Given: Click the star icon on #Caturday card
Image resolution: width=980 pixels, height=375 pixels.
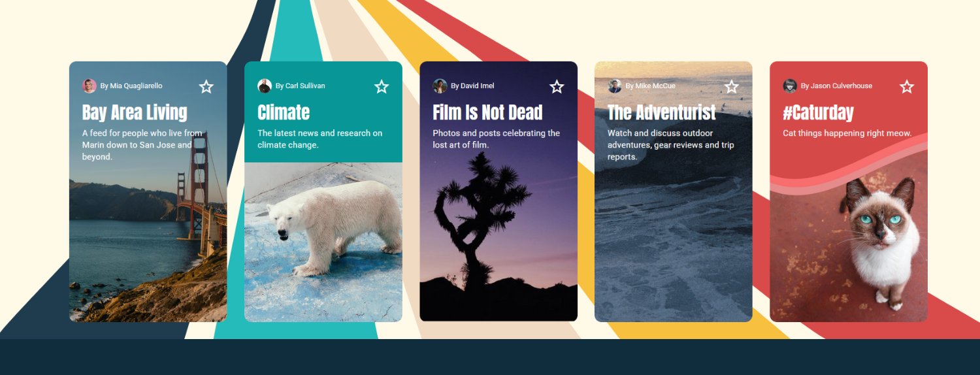Looking at the screenshot, I should pos(907,87).
